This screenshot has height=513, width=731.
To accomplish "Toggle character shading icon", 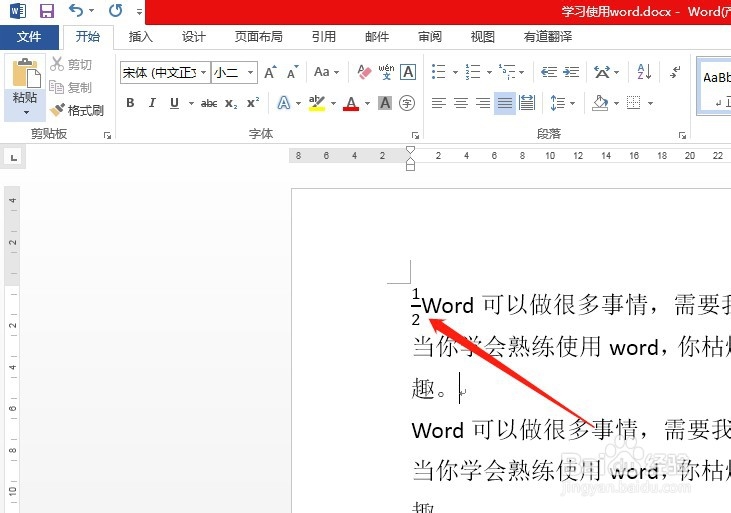I will click(385, 103).
